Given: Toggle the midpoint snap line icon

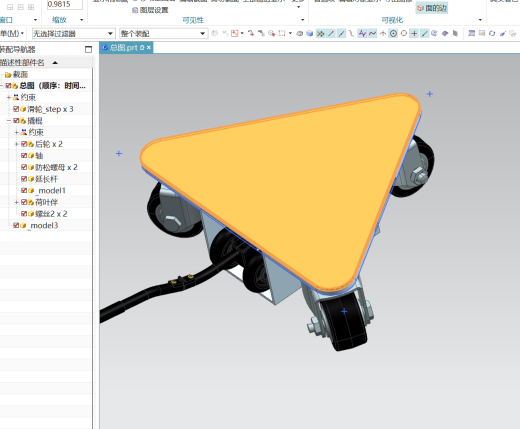Looking at the screenshot, I should point(341,33).
